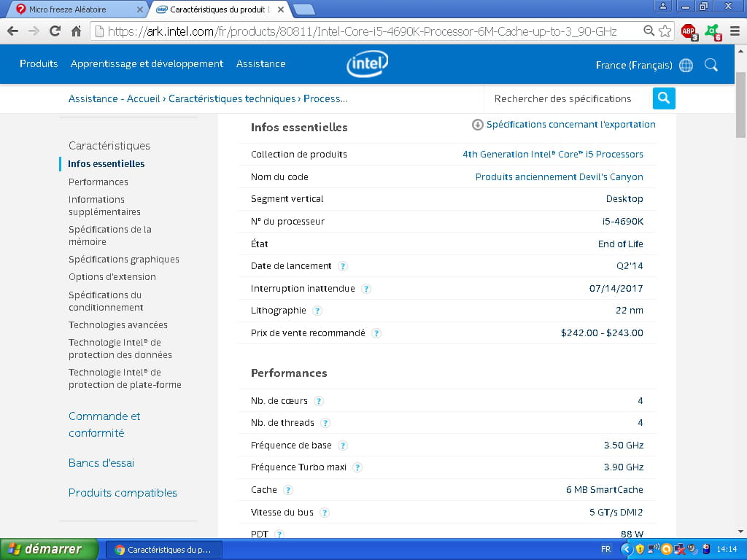Screen dimensions: 747x560
Task: Jump to Performances in sidebar
Action: point(98,182)
